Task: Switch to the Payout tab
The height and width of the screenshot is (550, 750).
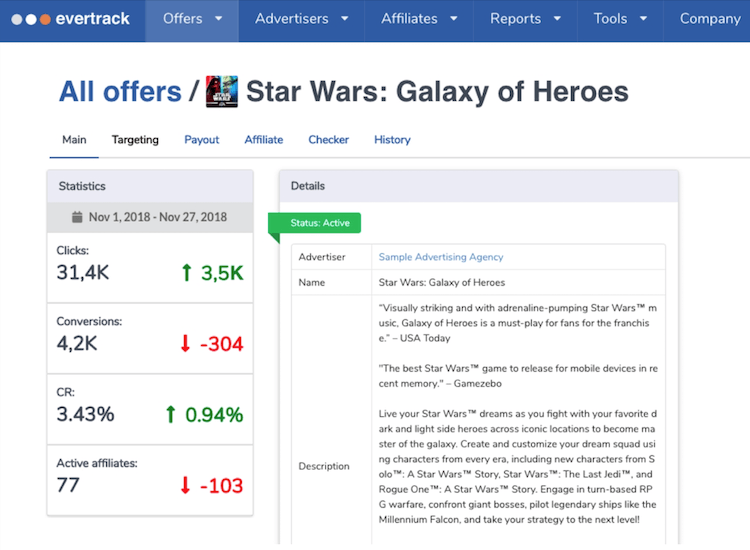Action: click(x=201, y=140)
